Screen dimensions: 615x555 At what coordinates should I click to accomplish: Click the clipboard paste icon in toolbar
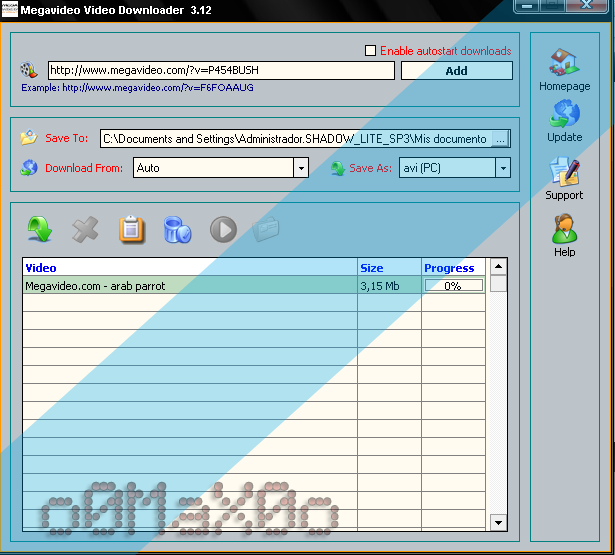pyautogui.click(x=132, y=230)
